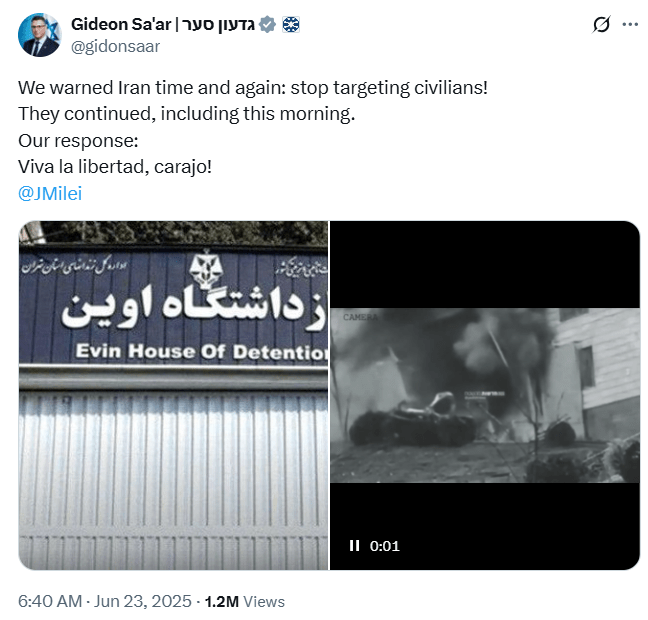Image resolution: width=648 pixels, height=620 pixels.
Task: Click the 0:01 video time indicator
Action: tap(385, 546)
